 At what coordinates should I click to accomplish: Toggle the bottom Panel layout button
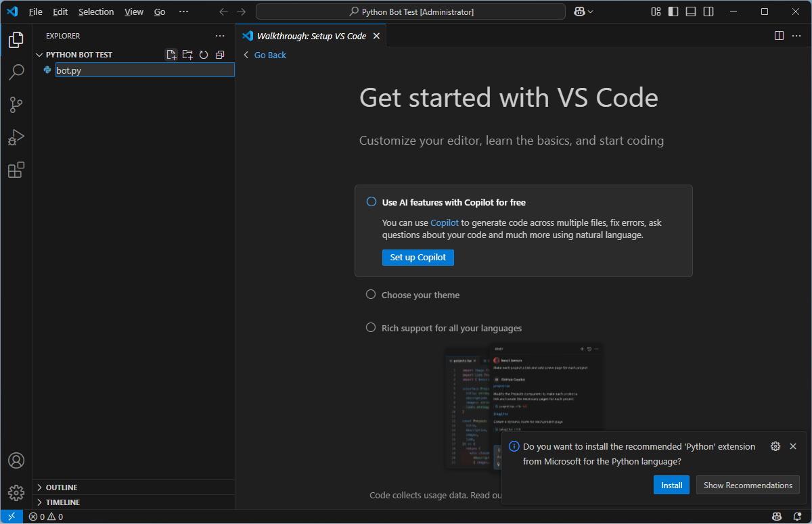coord(691,11)
